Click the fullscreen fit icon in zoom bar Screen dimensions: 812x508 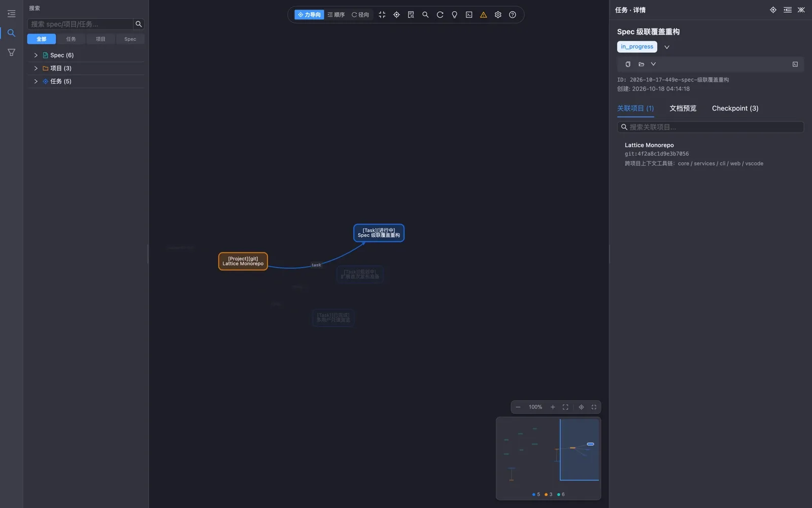565,407
